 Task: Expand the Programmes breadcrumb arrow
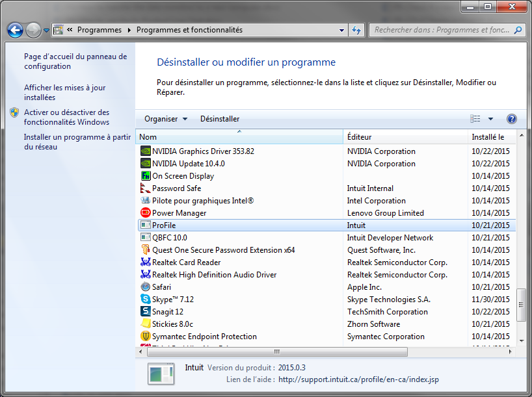(x=129, y=30)
